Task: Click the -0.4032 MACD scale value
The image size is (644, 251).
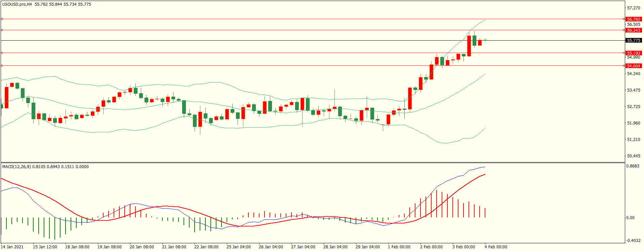Action: pyautogui.click(x=633, y=240)
